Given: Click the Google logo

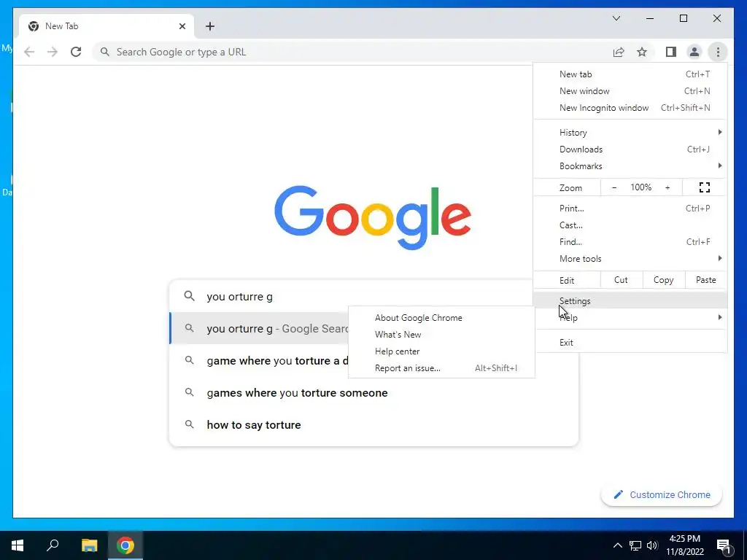Looking at the screenshot, I should (x=373, y=217).
